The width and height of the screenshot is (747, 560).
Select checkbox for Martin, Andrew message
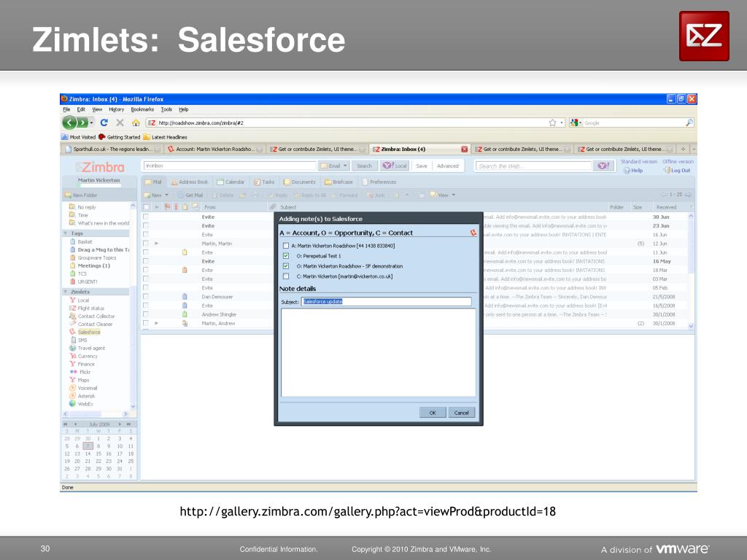[x=146, y=323]
